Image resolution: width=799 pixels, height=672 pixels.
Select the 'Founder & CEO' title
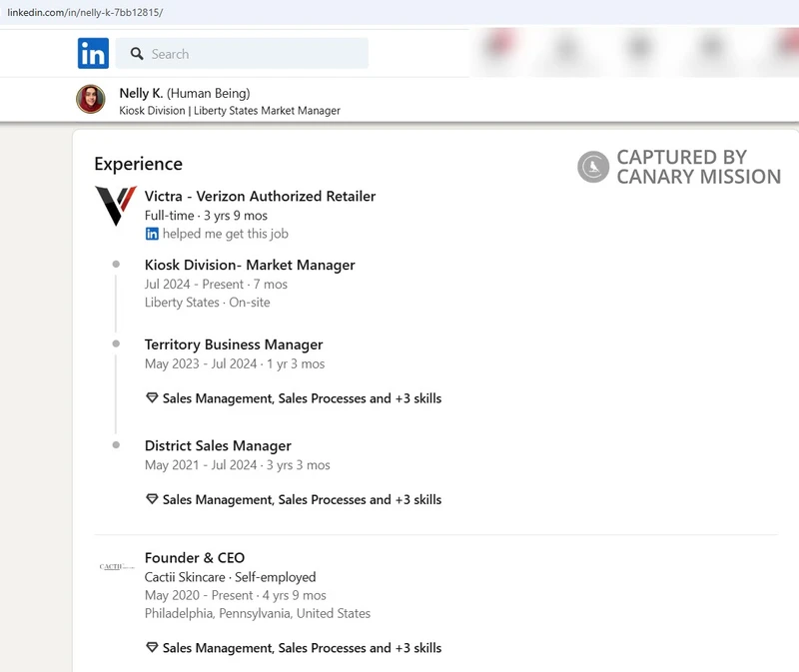point(195,558)
